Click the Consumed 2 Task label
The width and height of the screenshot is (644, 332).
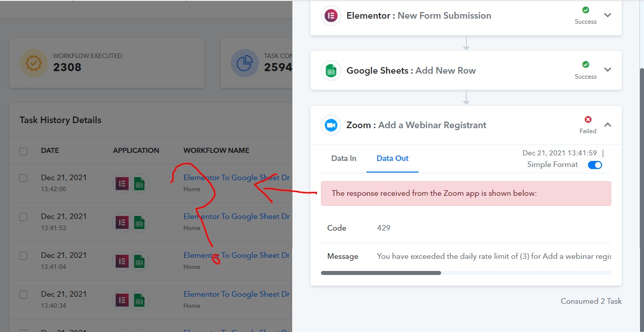591,301
